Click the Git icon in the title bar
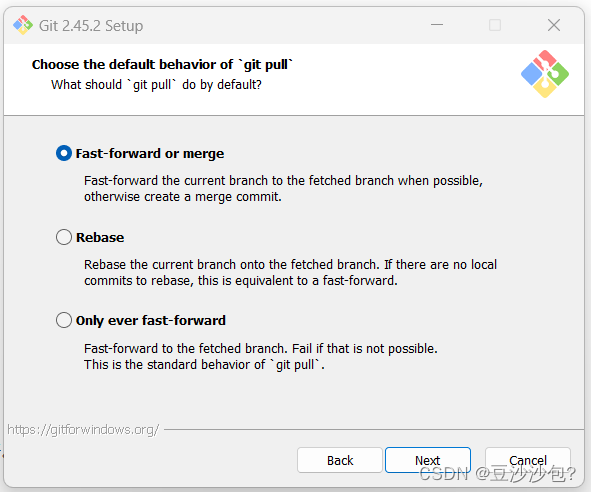 tap(23, 25)
